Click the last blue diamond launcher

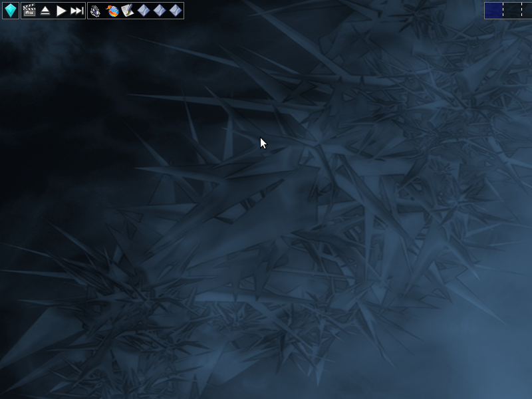tap(175, 11)
